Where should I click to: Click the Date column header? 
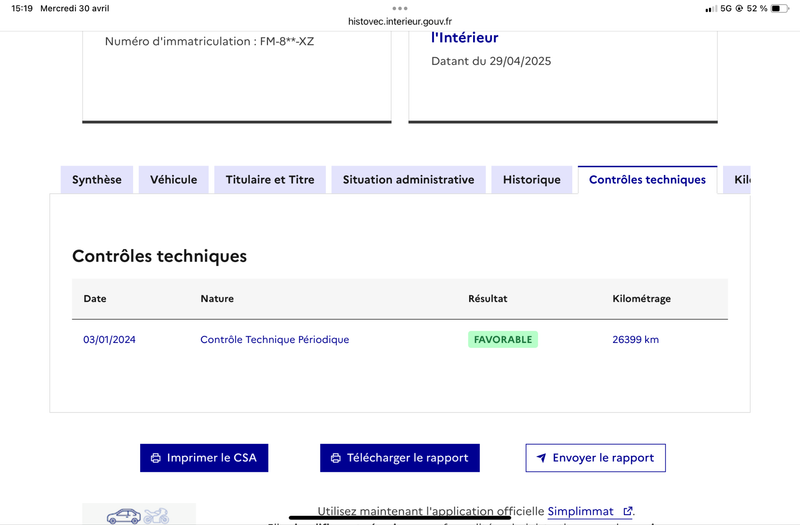coord(95,298)
